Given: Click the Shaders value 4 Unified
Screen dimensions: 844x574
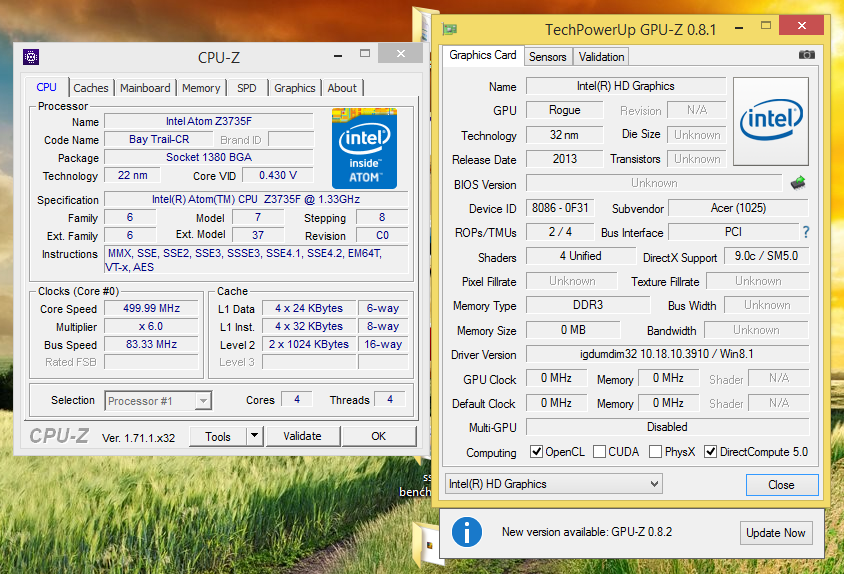Looking at the screenshot, I should [x=580, y=256].
